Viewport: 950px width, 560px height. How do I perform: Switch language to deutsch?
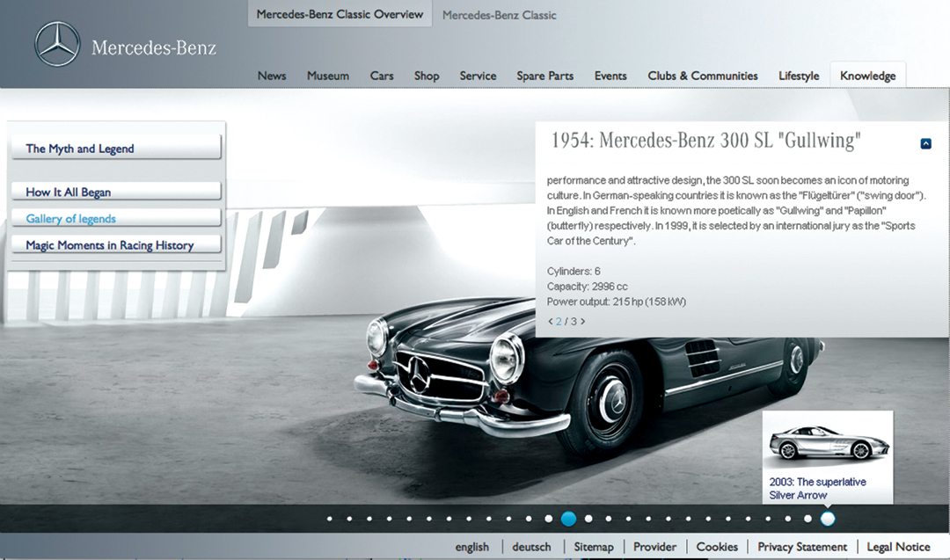(531, 547)
